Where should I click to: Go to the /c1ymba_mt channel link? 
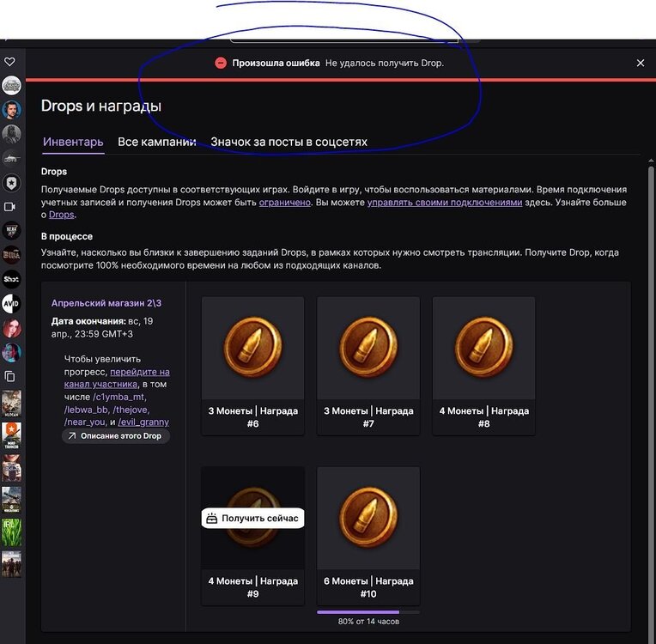(x=118, y=397)
